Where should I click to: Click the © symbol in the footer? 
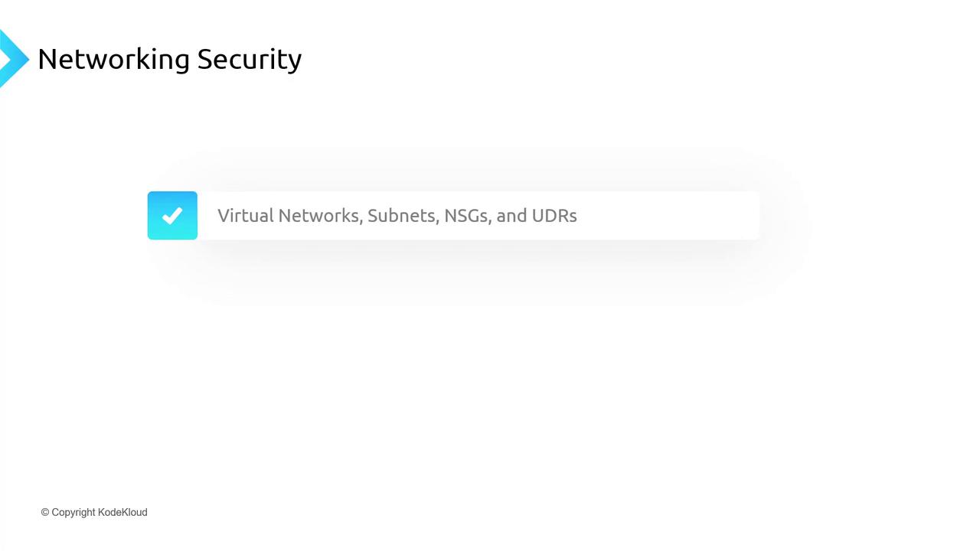45,513
